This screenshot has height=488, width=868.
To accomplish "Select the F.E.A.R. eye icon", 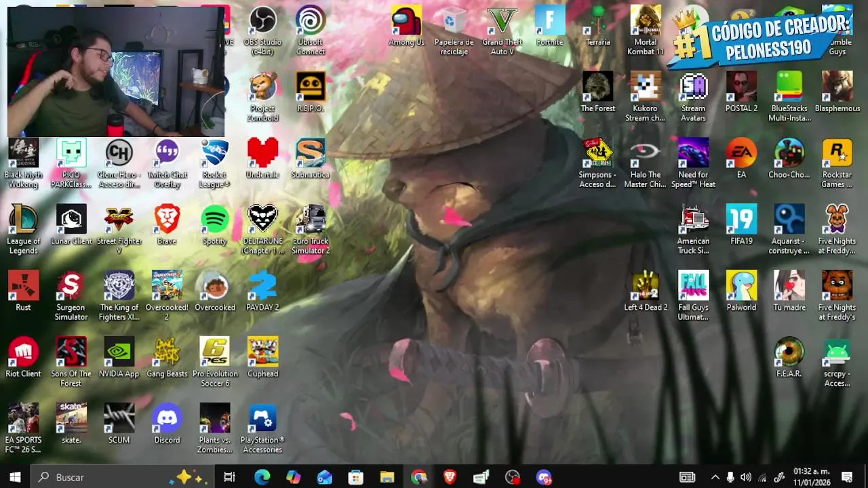I will pos(789,358).
